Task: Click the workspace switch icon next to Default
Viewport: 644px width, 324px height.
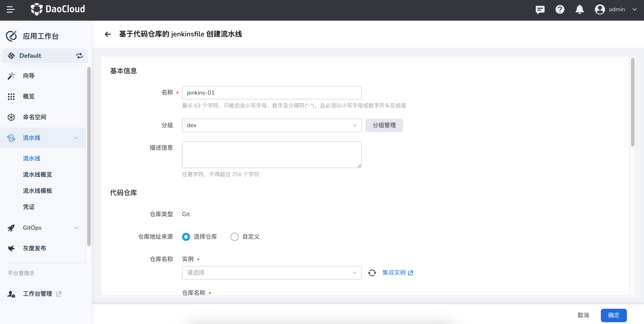Action: coord(80,55)
